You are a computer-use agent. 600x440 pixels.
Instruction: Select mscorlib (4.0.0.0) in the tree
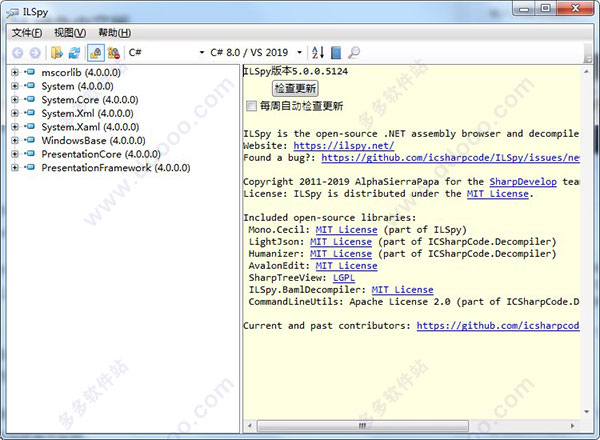point(81,72)
